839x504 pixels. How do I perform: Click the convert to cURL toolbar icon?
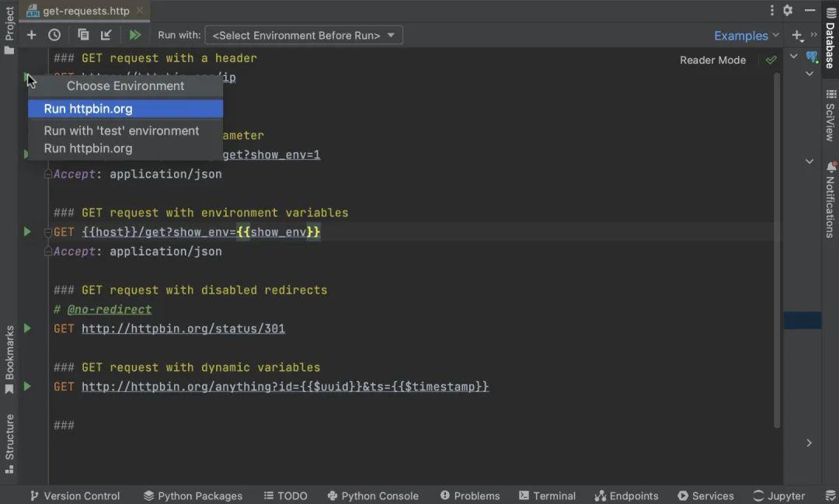106,35
